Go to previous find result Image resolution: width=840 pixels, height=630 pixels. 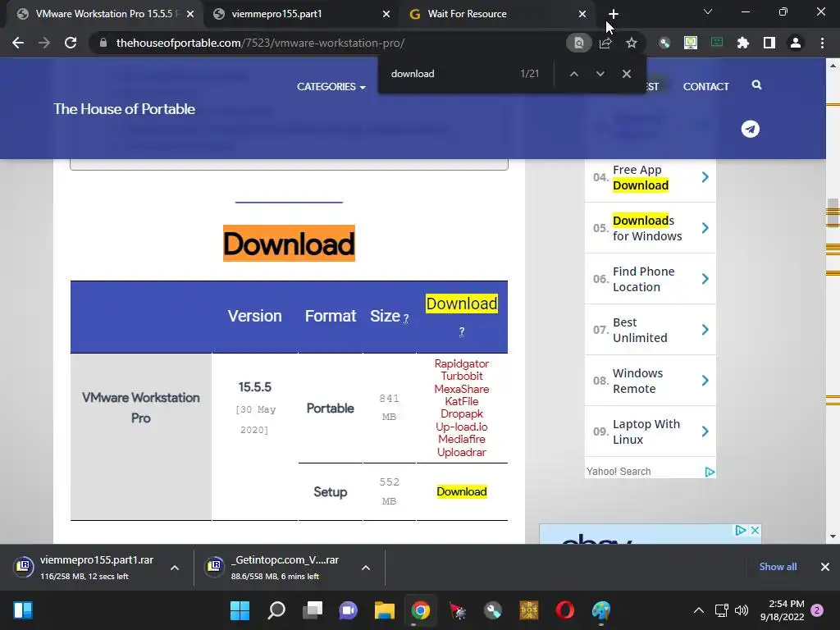click(x=573, y=73)
